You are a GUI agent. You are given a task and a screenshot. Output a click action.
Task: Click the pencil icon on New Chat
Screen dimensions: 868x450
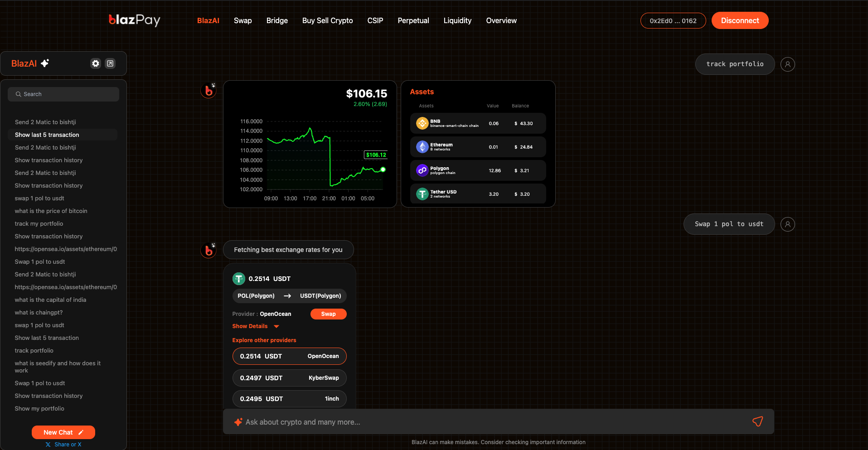(81, 432)
